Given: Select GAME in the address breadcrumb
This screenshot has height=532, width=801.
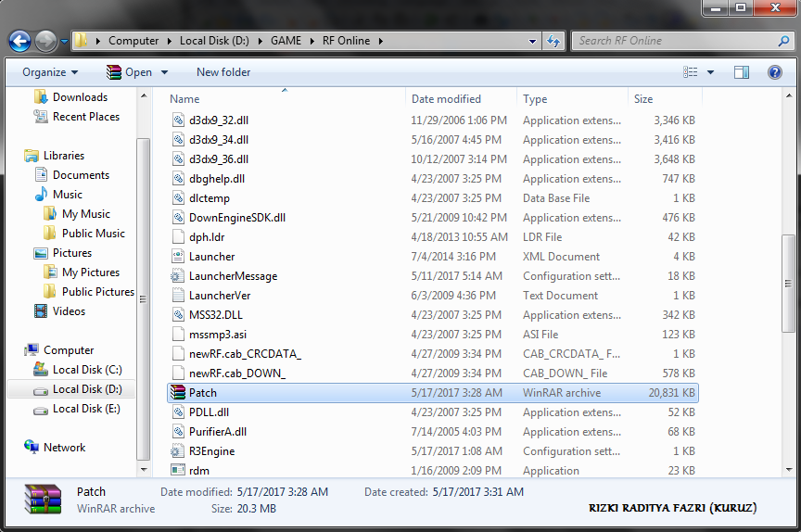Looking at the screenshot, I should pos(286,41).
